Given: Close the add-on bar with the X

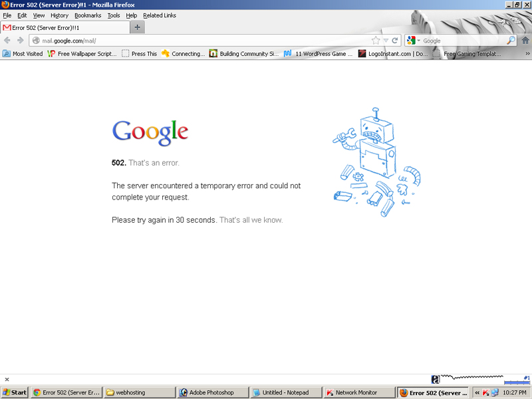Looking at the screenshot, I should pos(7,379).
